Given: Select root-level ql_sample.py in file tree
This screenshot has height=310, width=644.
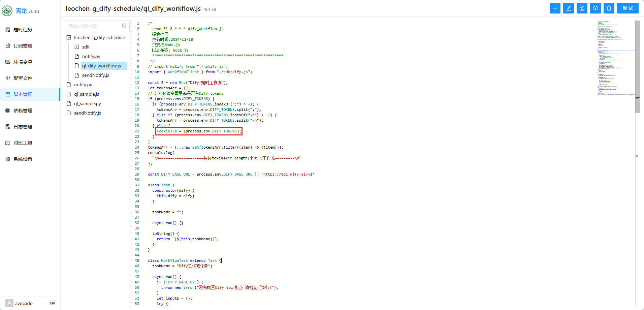Looking at the screenshot, I should pos(87,103).
